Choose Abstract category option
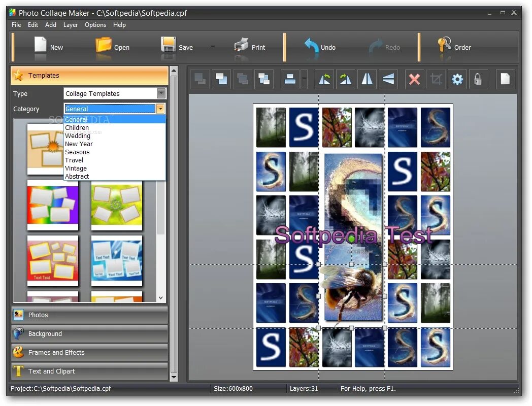Viewport: 532px width, 406px height. 115,177
